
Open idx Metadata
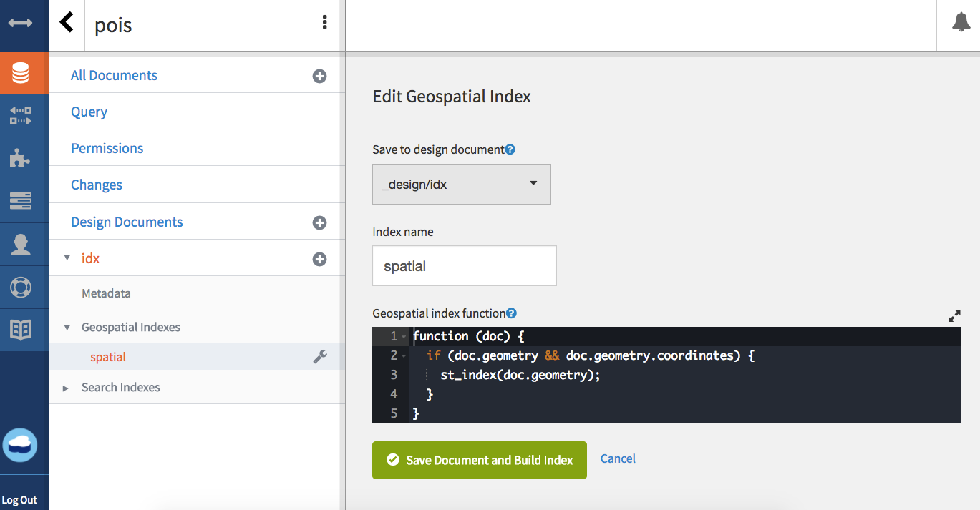point(106,293)
